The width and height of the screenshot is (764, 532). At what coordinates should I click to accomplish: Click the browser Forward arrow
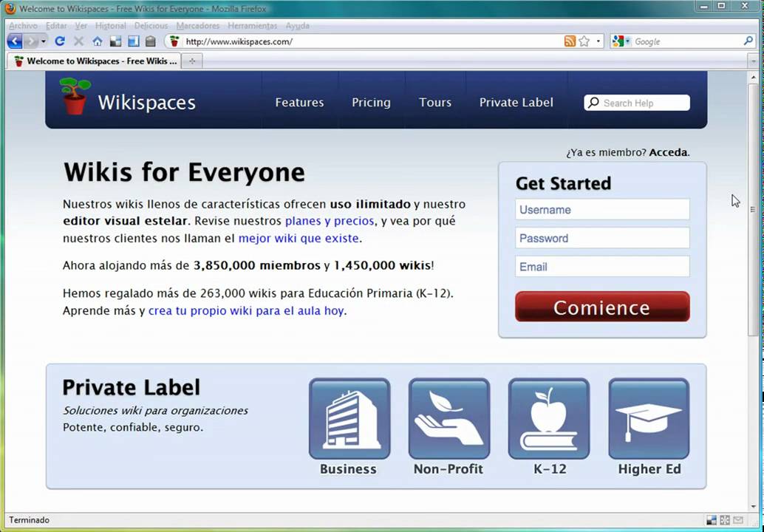click(x=31, y=41)
